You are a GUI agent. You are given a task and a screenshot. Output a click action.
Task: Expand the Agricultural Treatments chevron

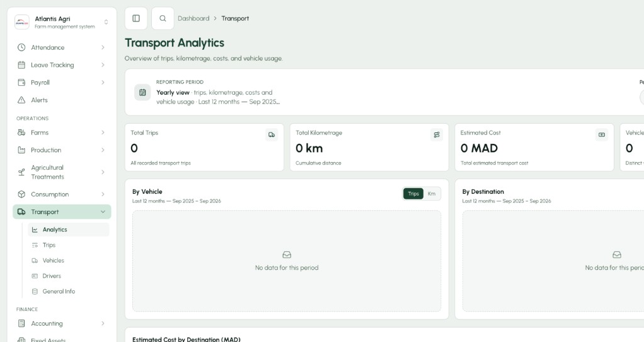tap(103, 172)
